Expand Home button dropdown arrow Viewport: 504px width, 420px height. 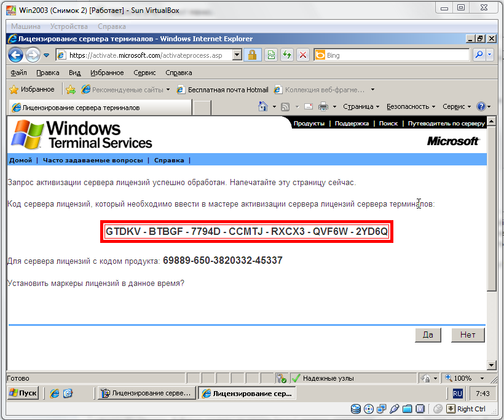274,106
